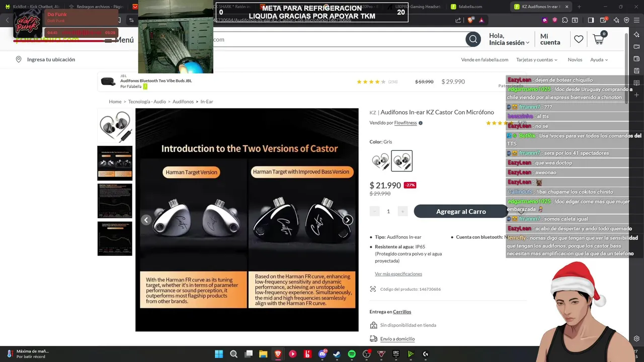This screenshot has height=362, width=644.
Task: Open File Explorer from taskbar
Action: (263, 354)
